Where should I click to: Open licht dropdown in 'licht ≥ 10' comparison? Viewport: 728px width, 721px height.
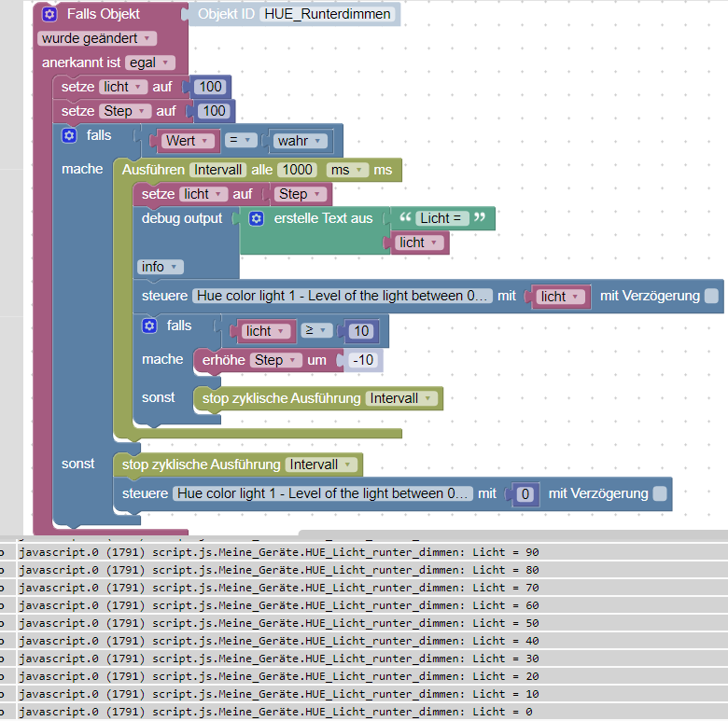pyautogui.click(x=266, y=331)
